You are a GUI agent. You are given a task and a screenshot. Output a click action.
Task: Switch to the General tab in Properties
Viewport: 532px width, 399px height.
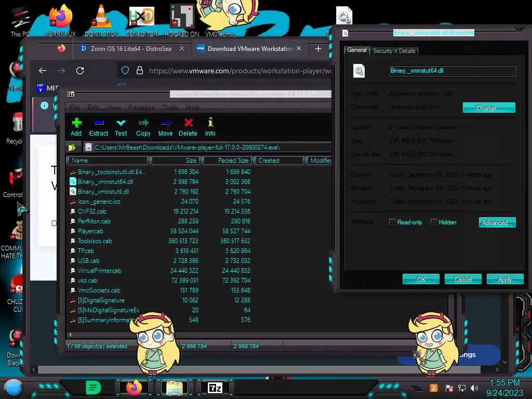pos(356,50)
